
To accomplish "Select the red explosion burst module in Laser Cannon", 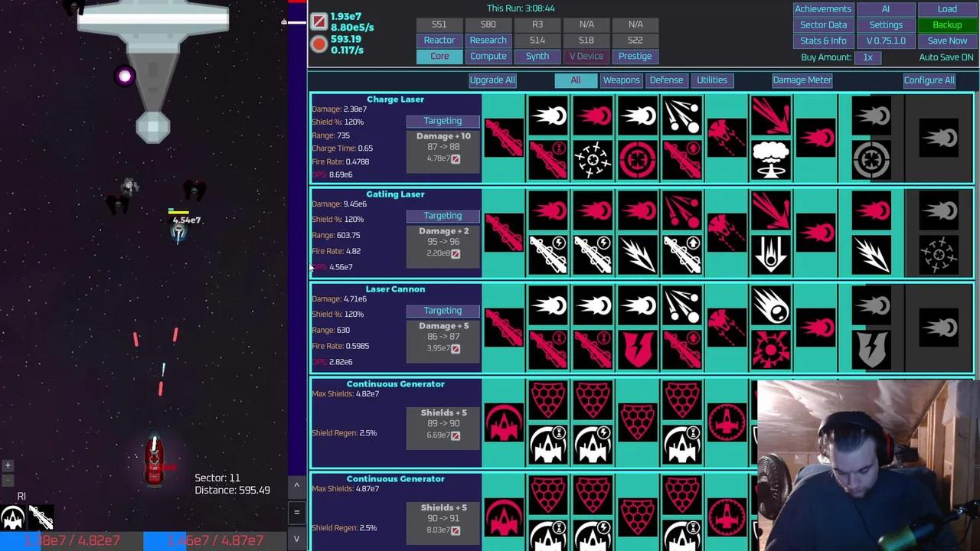I will [771, 350].
